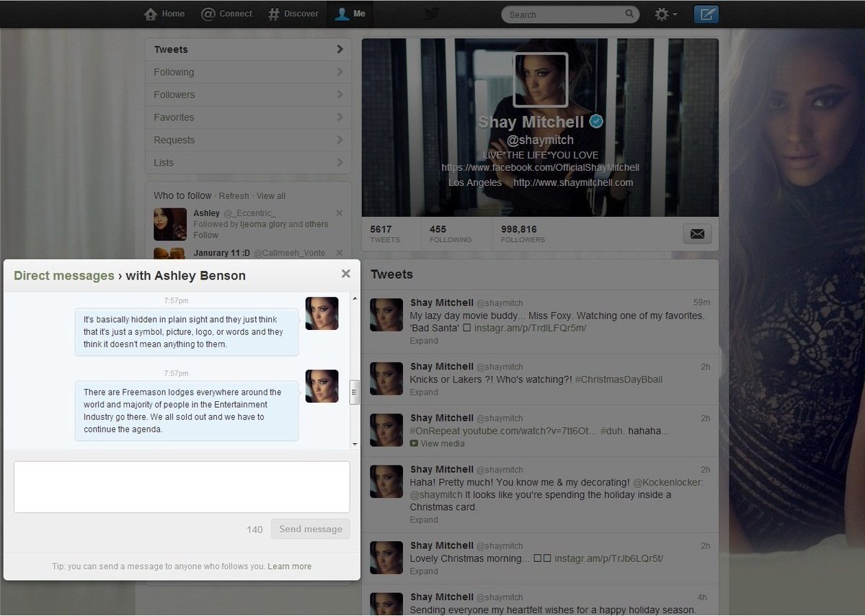Click the message scrollbar down arrow

tap(355, 445)
